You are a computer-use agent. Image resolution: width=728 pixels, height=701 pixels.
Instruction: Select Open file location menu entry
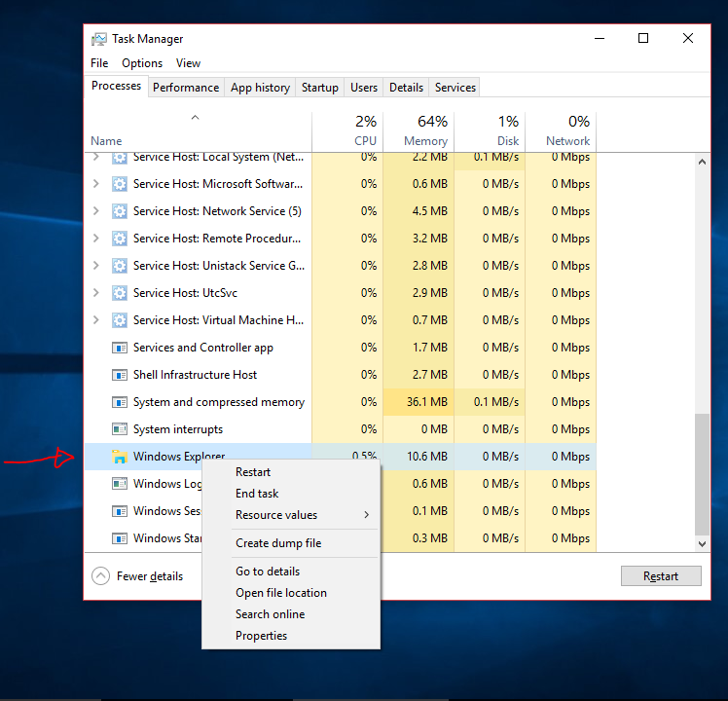(281, 593)
